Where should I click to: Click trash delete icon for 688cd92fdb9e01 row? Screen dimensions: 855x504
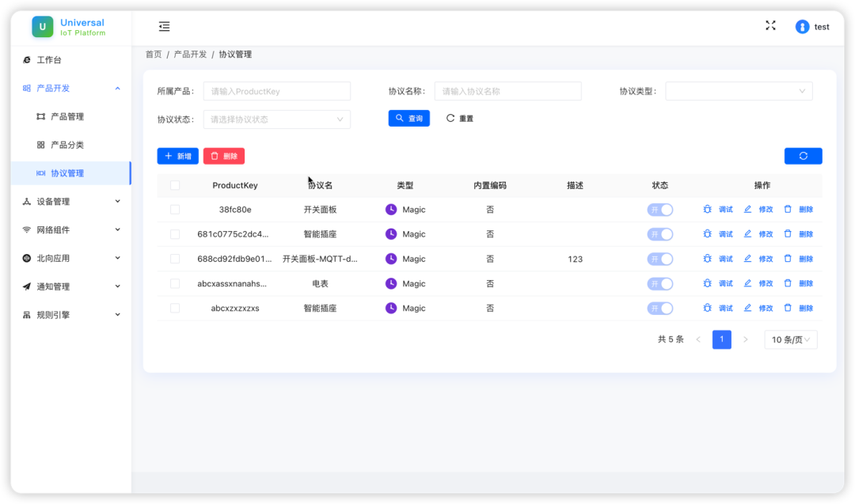click(x=788, y=259)
